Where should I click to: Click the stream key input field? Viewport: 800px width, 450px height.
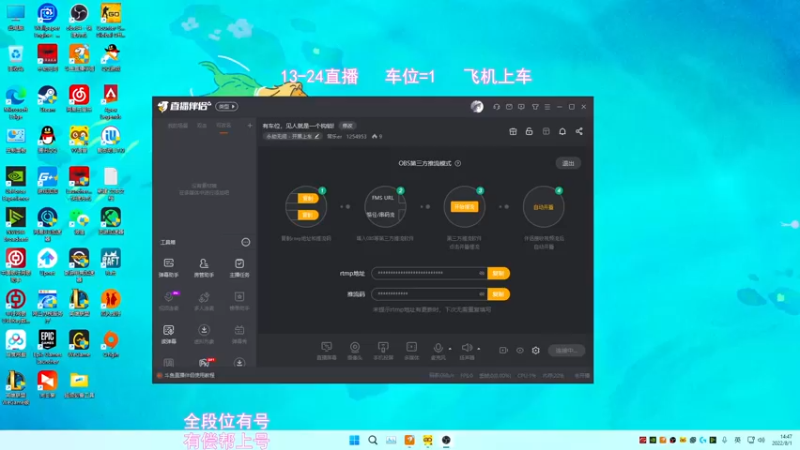[x=428, y=294]
